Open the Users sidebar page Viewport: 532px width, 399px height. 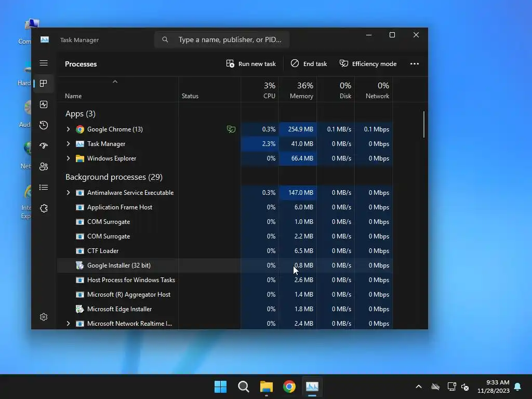coord(44,167)
